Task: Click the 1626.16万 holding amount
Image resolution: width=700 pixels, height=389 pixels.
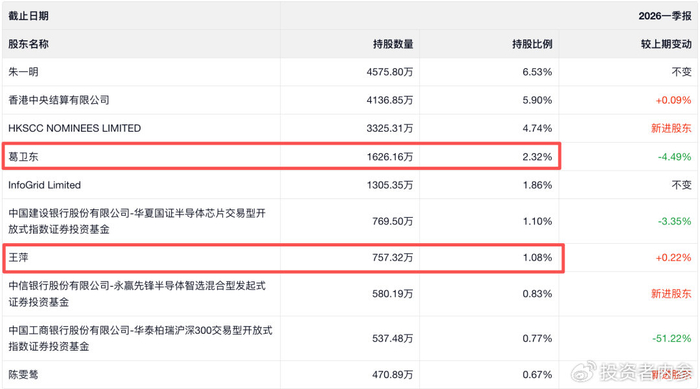Action: [x=390, y=156]
